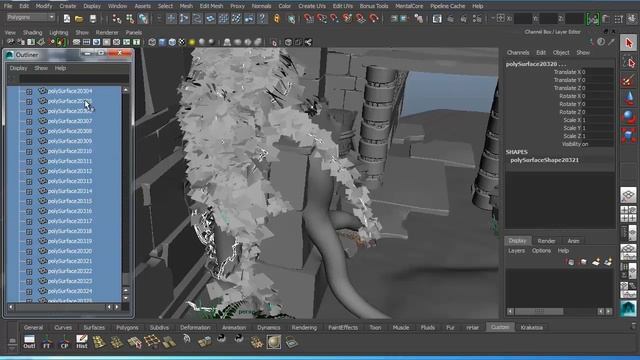The width and height of the screenshot is (640, 360).
Task: Create new layer icon in Layer Editor
Action: tap(596, 262)
